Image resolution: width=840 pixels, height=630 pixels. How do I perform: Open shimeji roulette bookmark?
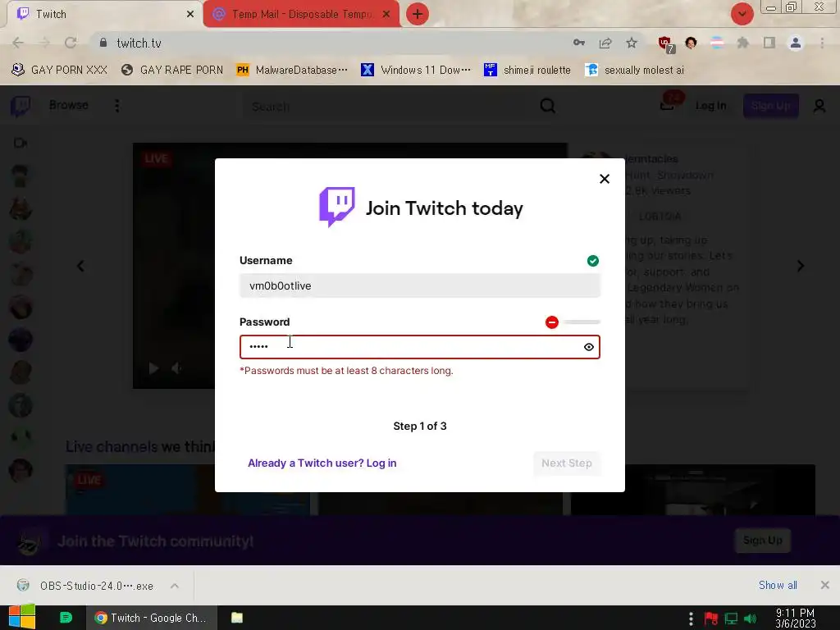[527, 71]
